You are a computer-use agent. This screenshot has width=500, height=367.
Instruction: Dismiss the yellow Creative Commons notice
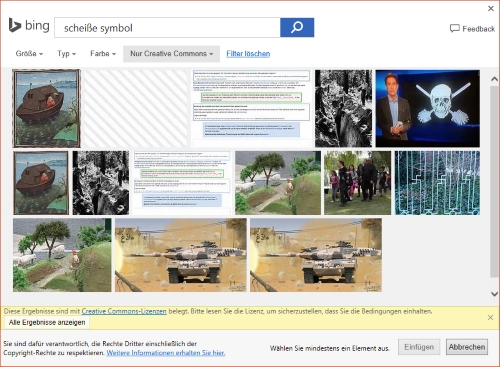coord(490,317)
